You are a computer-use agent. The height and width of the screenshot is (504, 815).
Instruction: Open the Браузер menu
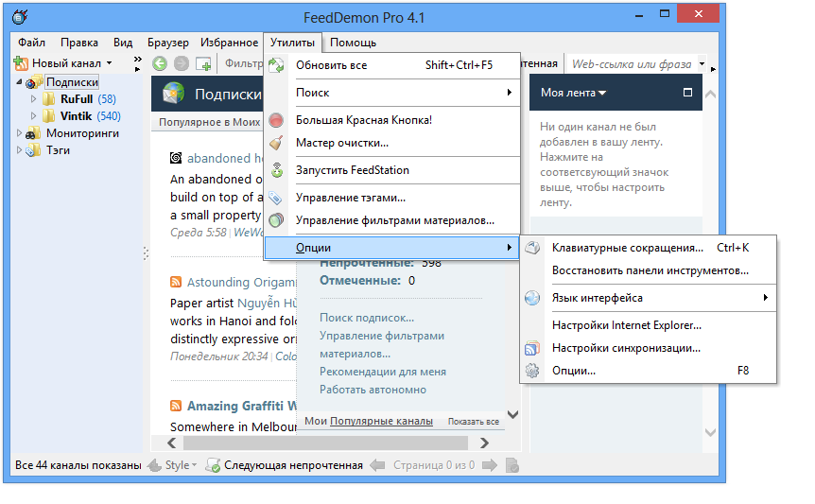point(168,43)
